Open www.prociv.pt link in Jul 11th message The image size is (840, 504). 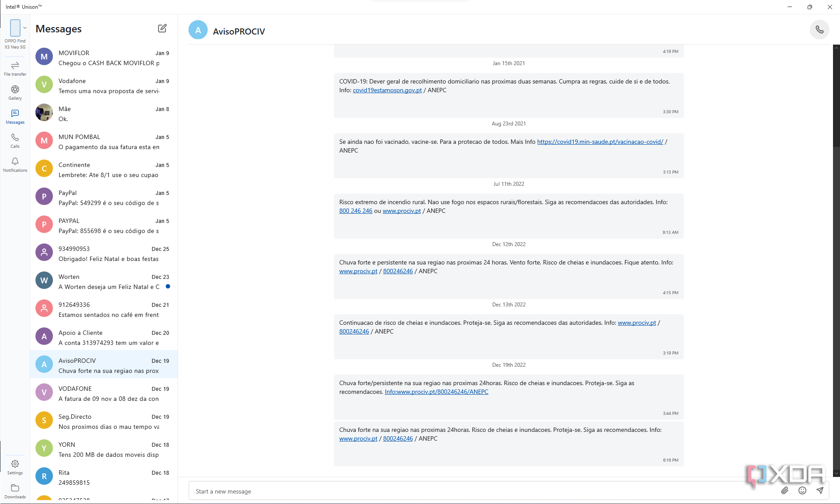point(401,211)
